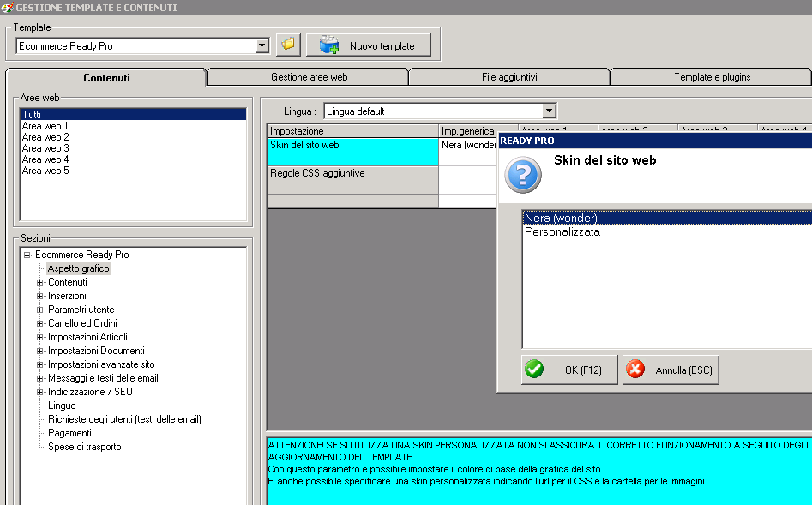This screenshot has width=812, height=505.
Task: Open the Lingua dropdown arrow
Action: [549, 111]
